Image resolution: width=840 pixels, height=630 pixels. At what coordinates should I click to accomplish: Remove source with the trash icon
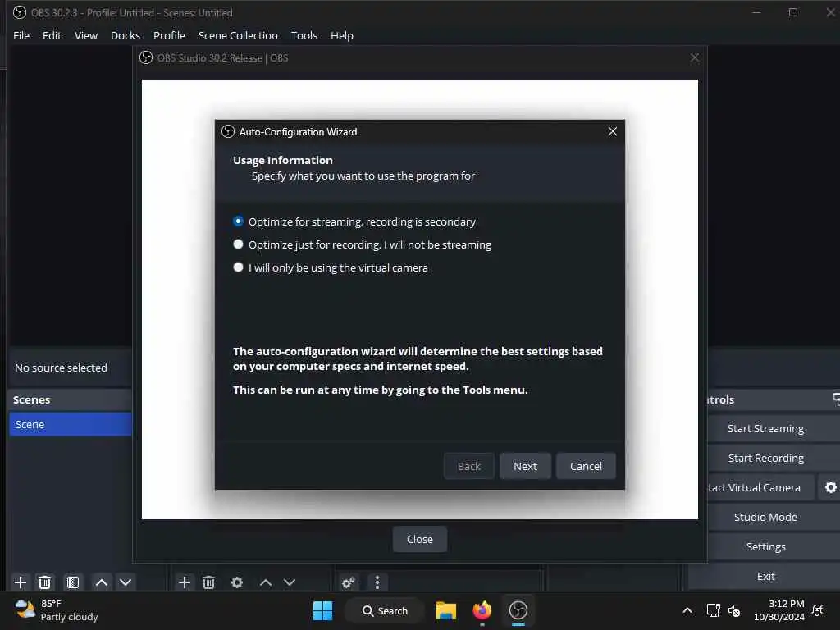(x=209, y=582)
